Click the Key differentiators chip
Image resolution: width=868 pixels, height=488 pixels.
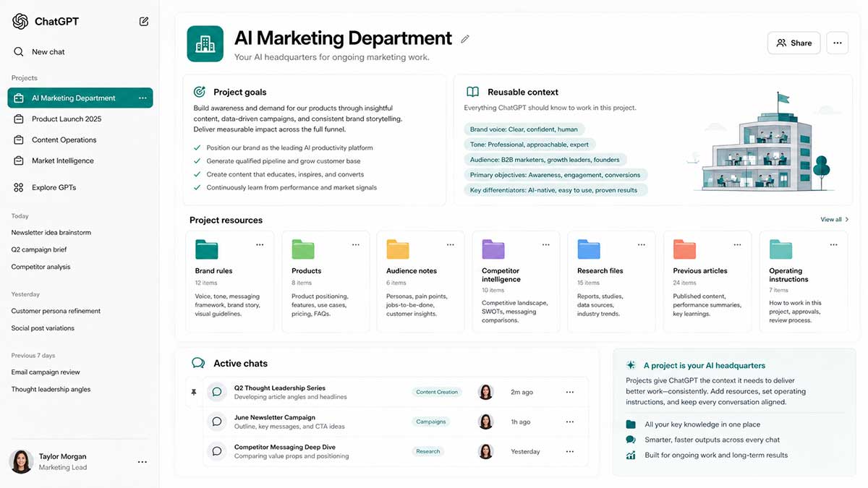554,190
